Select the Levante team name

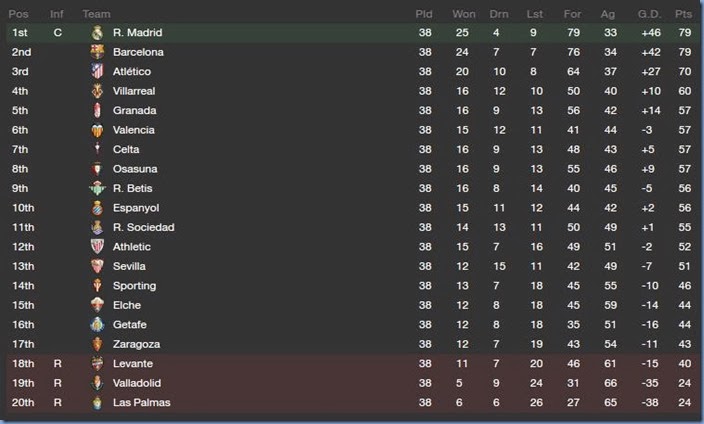click(133, 364)
